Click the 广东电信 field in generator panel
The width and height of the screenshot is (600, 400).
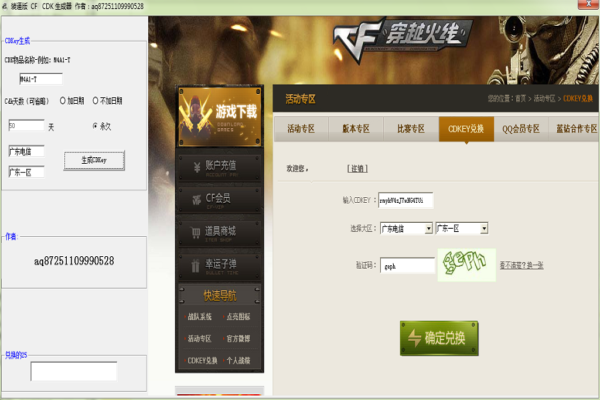[x=26, y=151]
